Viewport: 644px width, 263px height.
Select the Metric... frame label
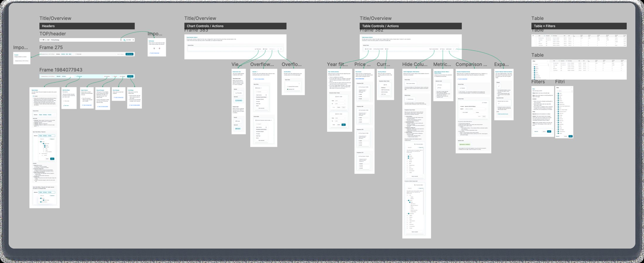[442, 64]
